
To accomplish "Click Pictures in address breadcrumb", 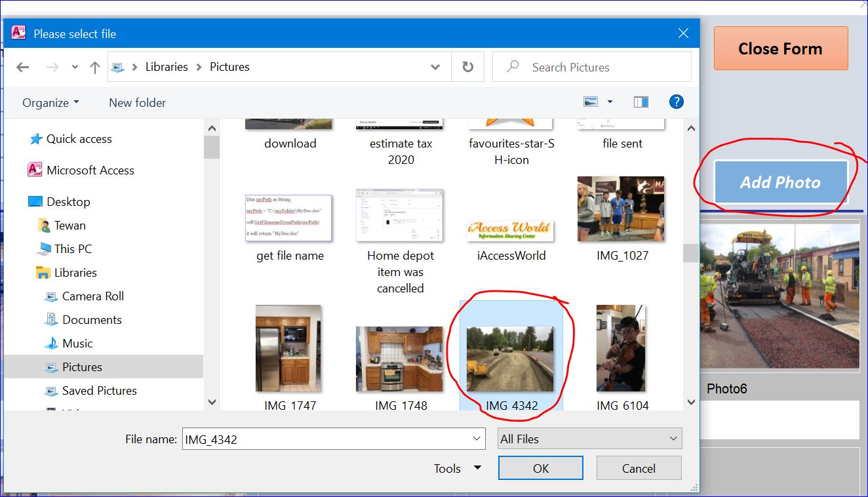I will point(229,67).
